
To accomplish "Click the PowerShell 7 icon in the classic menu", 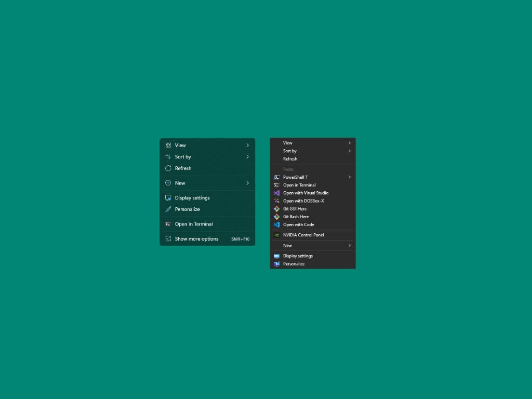I will pyautogui.click(x=276, y=177).
